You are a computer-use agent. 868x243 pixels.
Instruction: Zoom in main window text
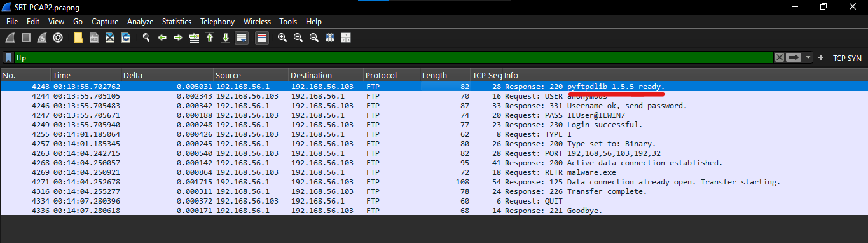click(282, 38)
